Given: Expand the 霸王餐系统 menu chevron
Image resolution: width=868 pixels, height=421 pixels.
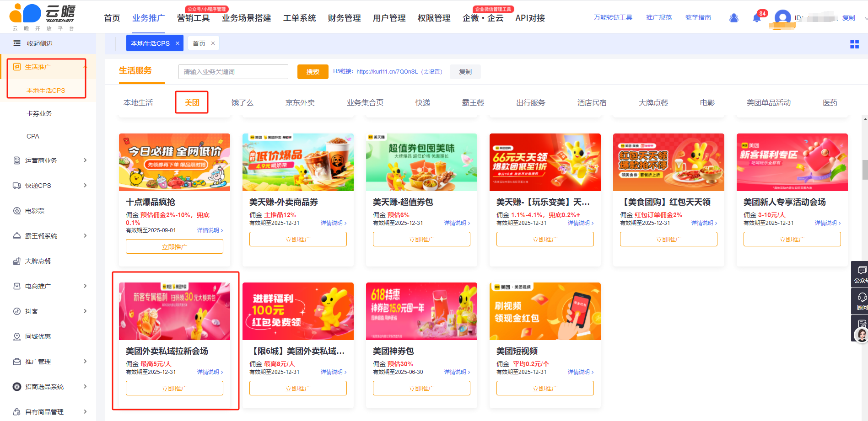Looking at the screenshot, I should [85, 236].
